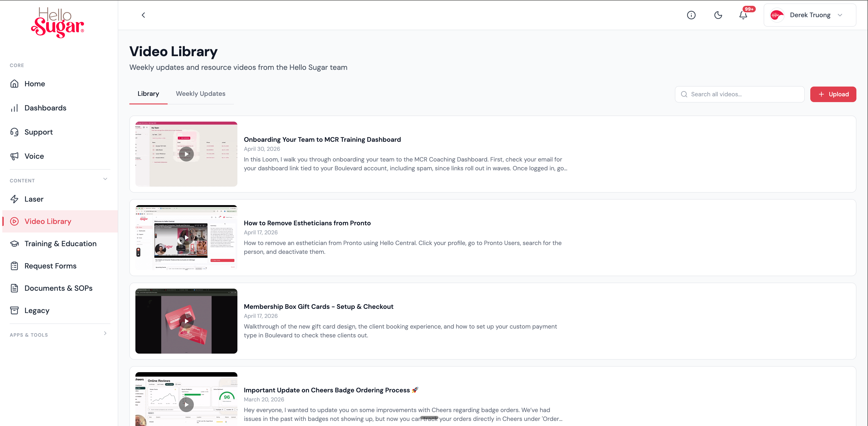
Task: Click the Derek Truong name label
Action: [810, 15]
